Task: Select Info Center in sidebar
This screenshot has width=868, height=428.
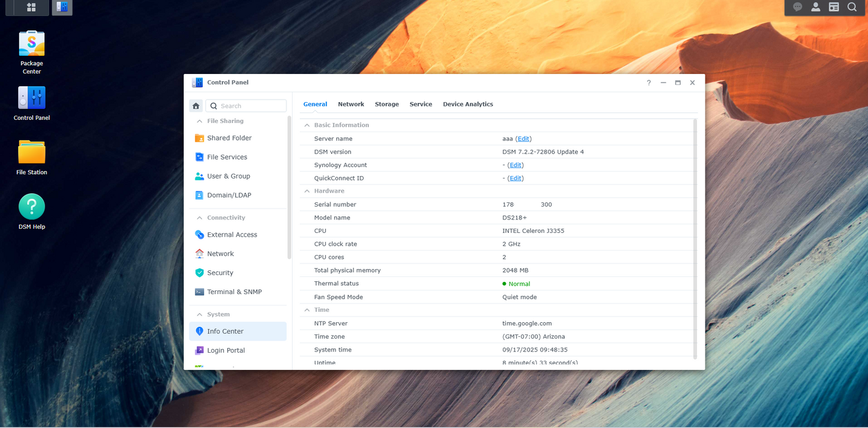Action: pyautogui.click(x=238, y=331)
